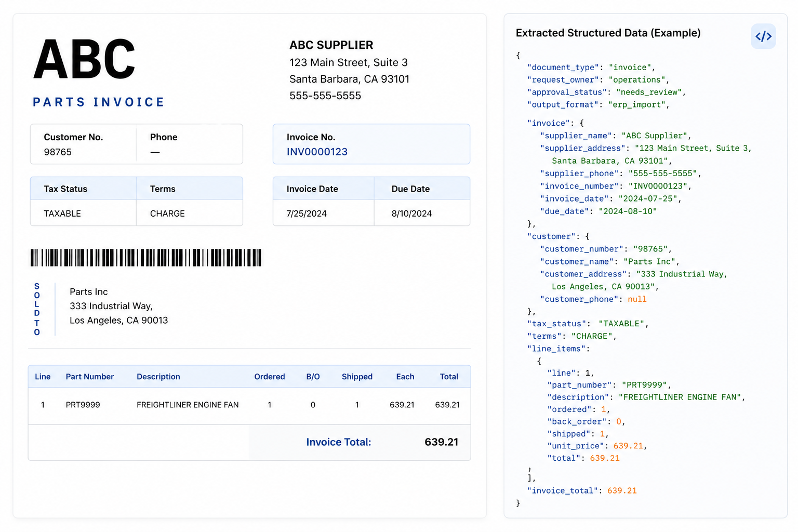This screenshot has height=532, width=798.
Task: Select the part number PRT9999 cell
Action: tap(82, 405)
